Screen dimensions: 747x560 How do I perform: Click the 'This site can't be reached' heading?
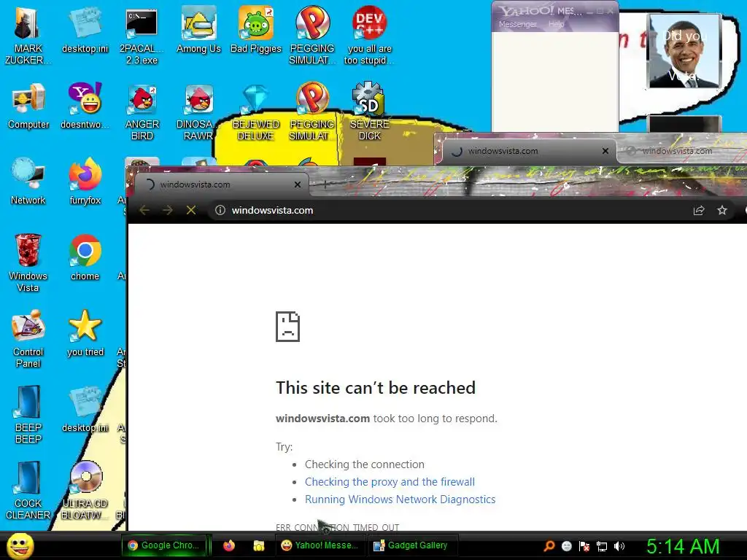pos(376,388)
